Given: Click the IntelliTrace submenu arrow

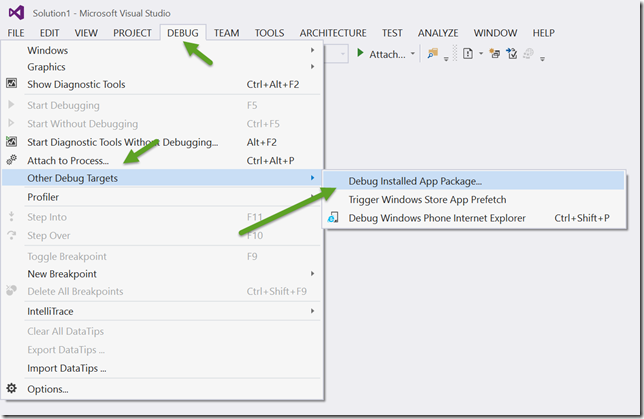Looking at the screenshot, I should click(x=313, y=311).
